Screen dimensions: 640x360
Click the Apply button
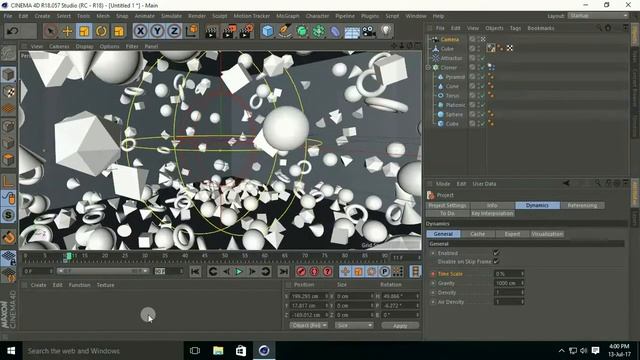pos(400,325)
